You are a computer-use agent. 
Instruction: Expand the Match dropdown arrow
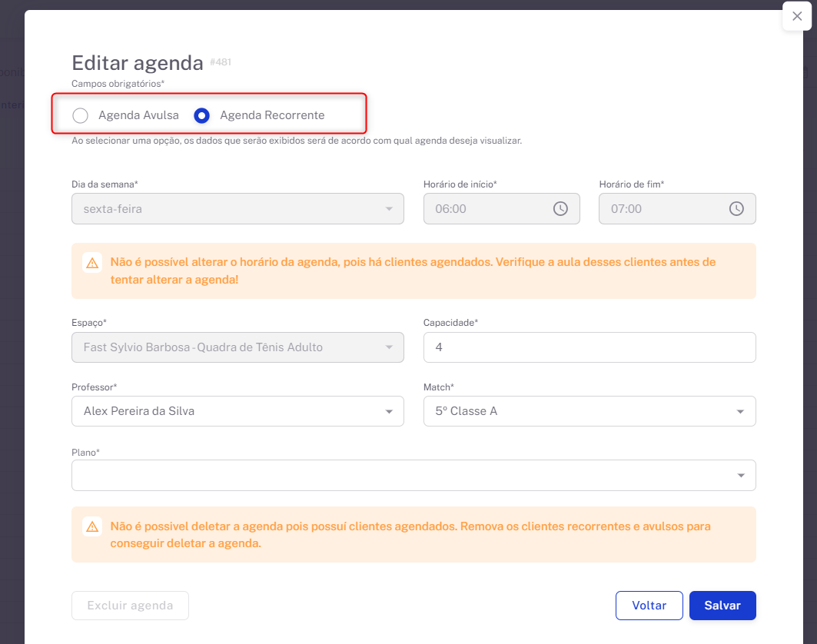[x=740, y=412]
